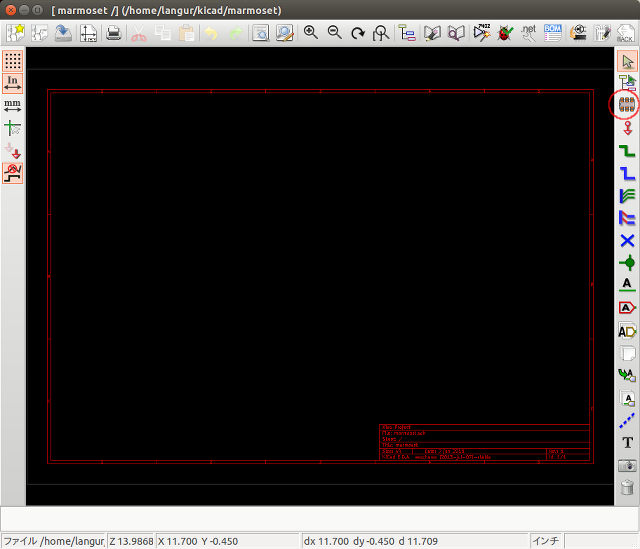Save the schematic project

(x=63, y=33)
